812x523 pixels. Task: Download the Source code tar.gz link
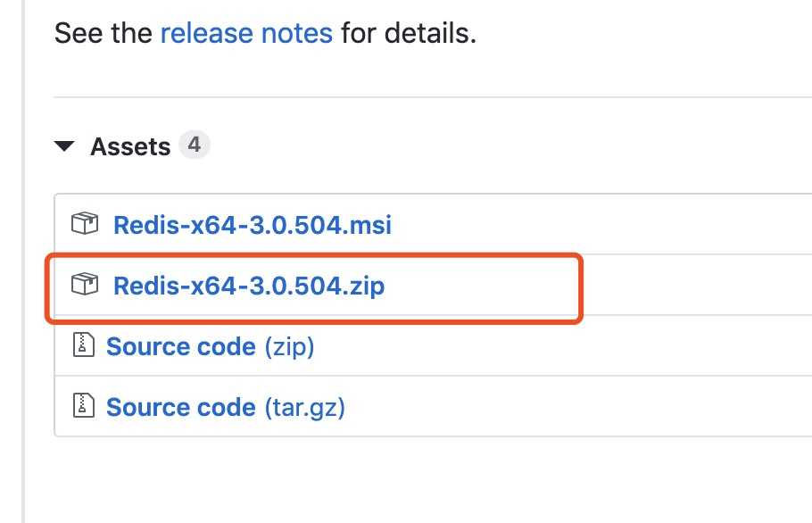[225, 407]
